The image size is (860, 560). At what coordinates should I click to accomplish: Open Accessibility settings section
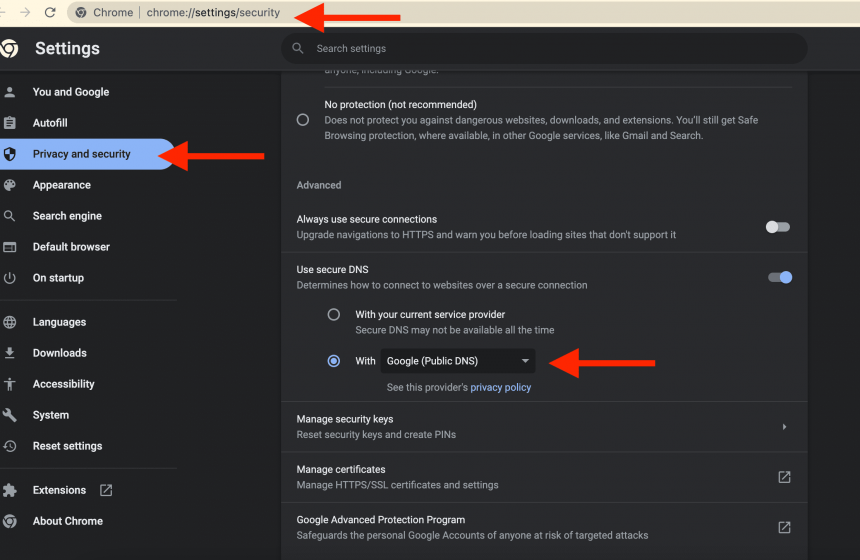coord(63,384)
